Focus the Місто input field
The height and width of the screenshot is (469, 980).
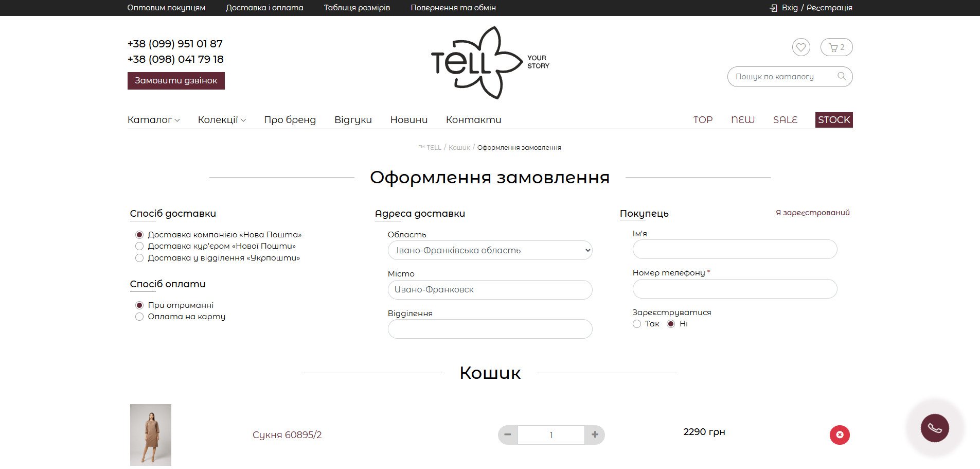click(490, 290)
